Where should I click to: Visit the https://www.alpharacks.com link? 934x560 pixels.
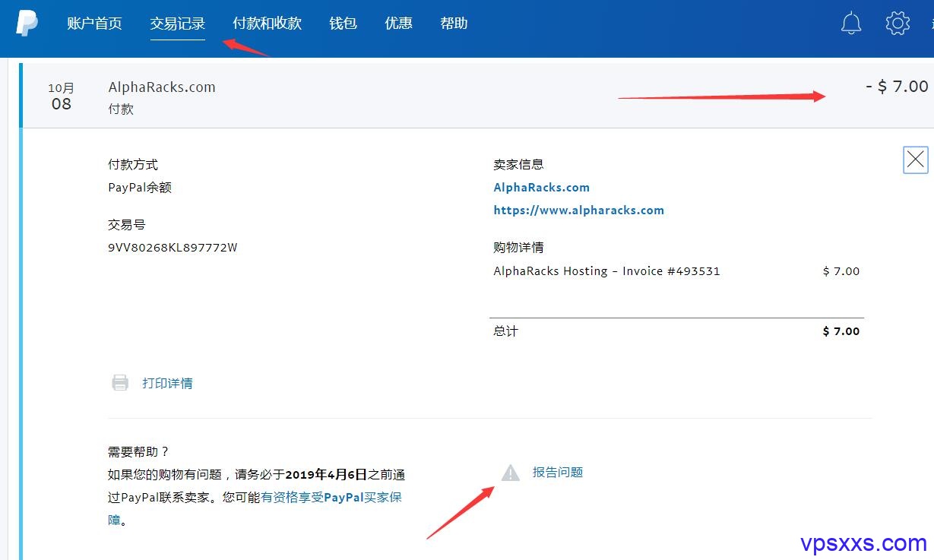pyautogui.click(x=579, y=210)
